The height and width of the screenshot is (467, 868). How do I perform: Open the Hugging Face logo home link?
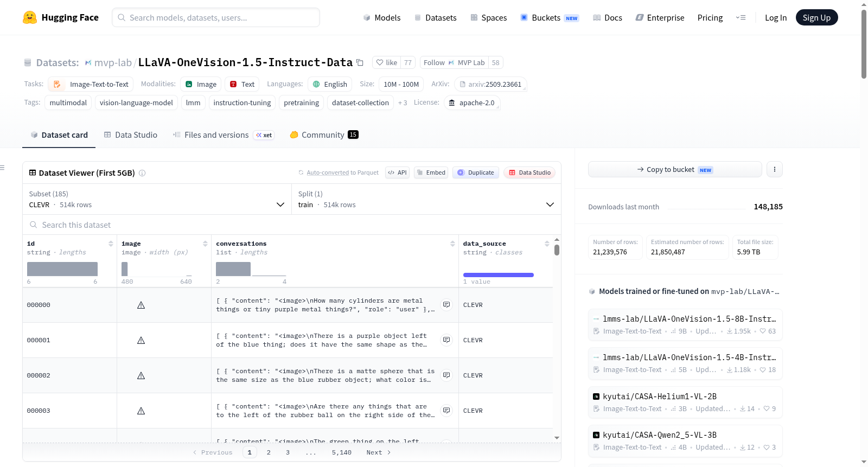(60, 17)
